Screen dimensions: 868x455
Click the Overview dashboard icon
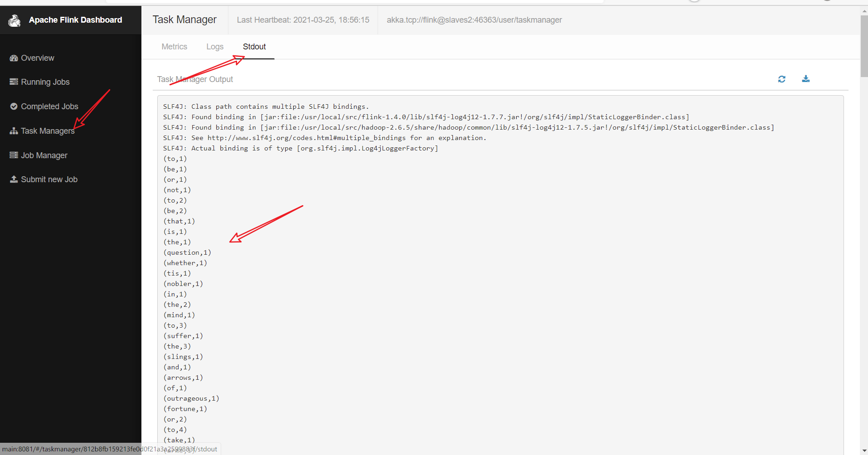click(x=14, y=58)
